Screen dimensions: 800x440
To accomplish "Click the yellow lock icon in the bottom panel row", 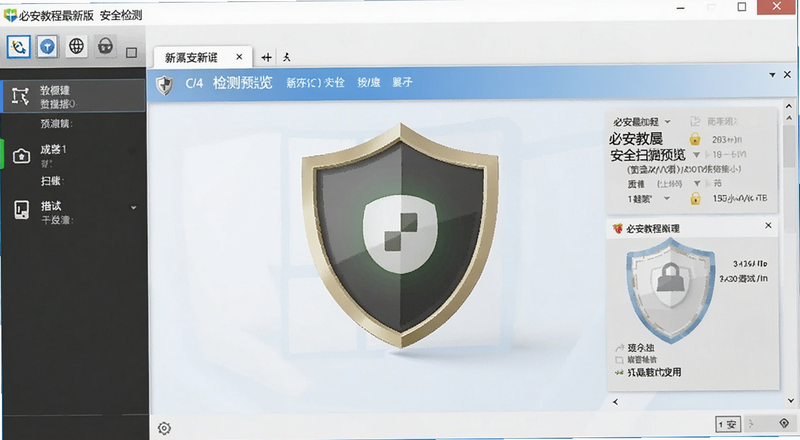I will coord(695,198).
